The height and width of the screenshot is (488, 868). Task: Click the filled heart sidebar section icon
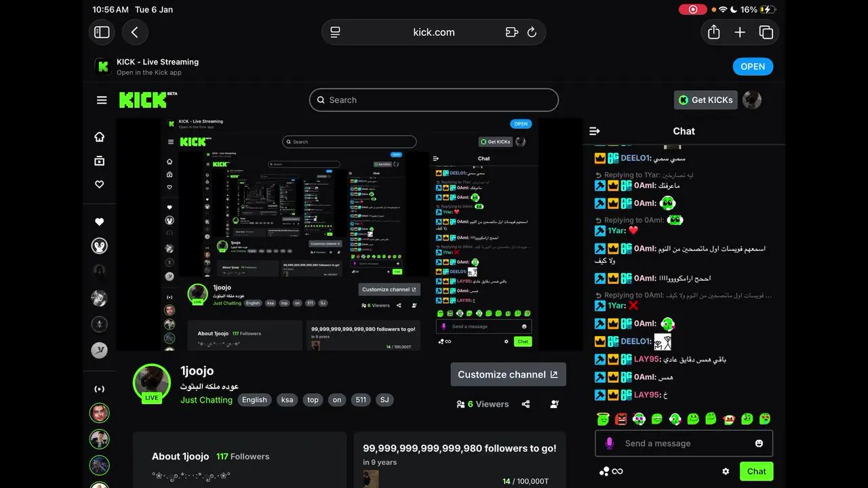[100, 222]
